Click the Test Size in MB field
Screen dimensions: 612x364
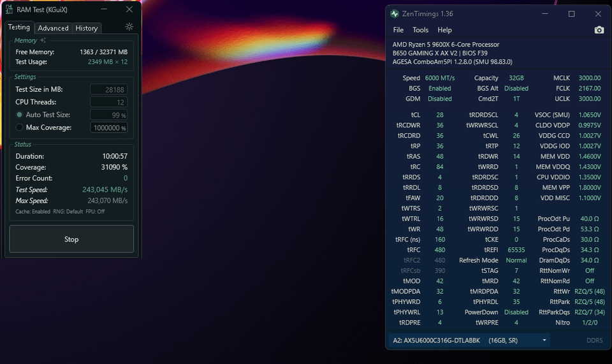click(108, 90)
